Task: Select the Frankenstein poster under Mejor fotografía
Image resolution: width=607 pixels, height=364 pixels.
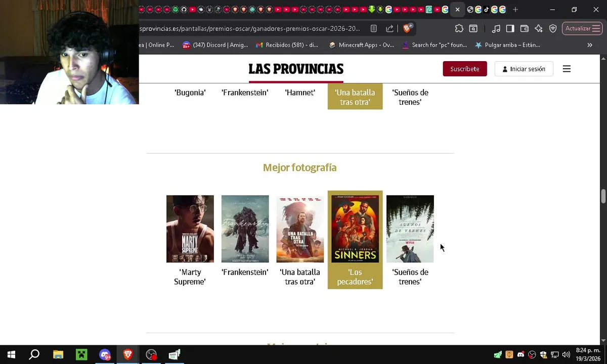Action: 245,229
